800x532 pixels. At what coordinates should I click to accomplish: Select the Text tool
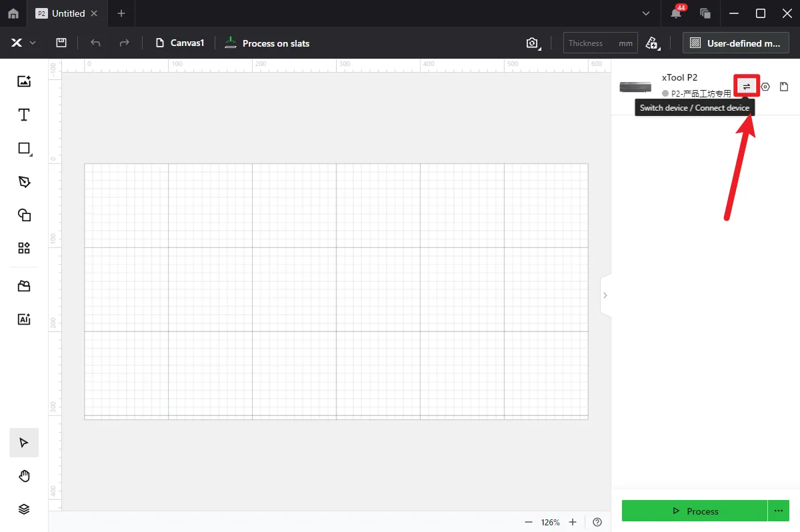(x=24, y=115)
